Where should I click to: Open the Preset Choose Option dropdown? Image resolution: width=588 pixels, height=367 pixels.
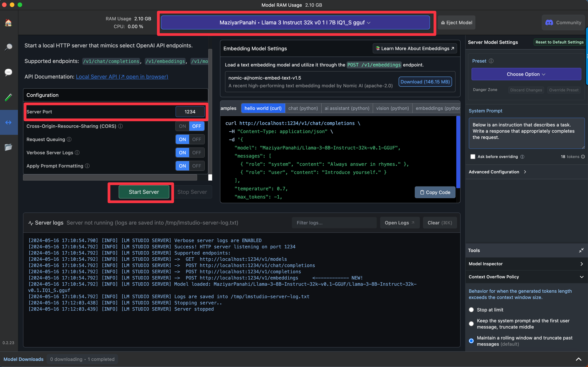click(526, 74)
